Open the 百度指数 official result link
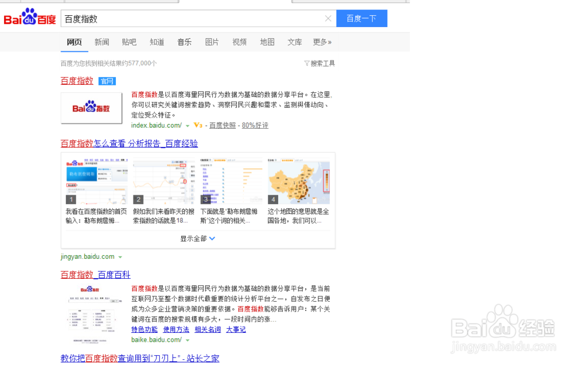This screenshot has height=367, width=588. pyautogui.click(x=77, y=81)
